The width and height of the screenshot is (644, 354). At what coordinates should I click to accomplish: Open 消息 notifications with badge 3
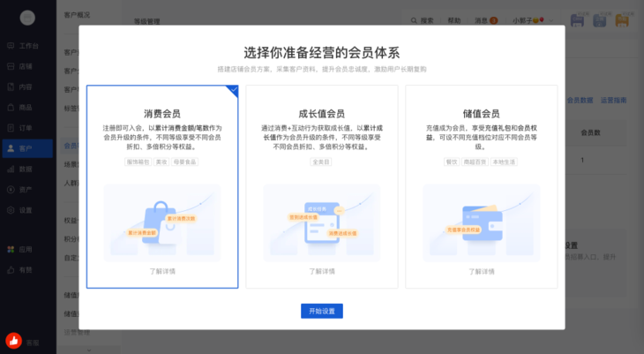pos(486,20)
